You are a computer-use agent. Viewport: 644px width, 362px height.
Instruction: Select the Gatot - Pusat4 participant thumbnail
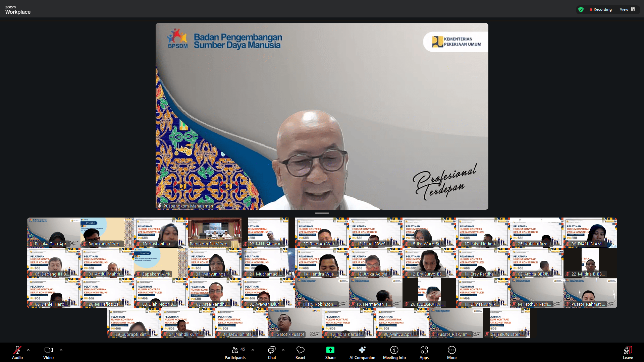pos(295,323)
